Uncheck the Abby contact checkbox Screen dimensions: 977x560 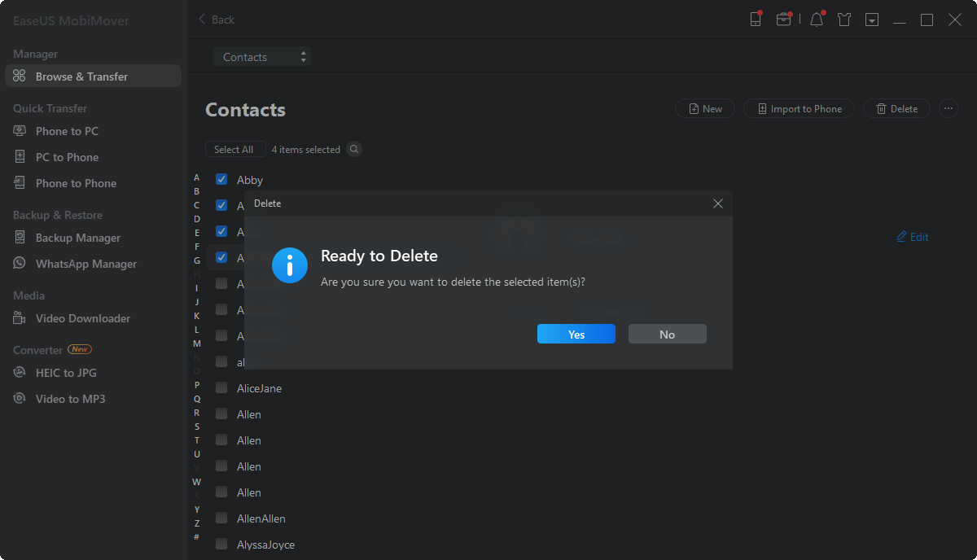click(221, 179)
